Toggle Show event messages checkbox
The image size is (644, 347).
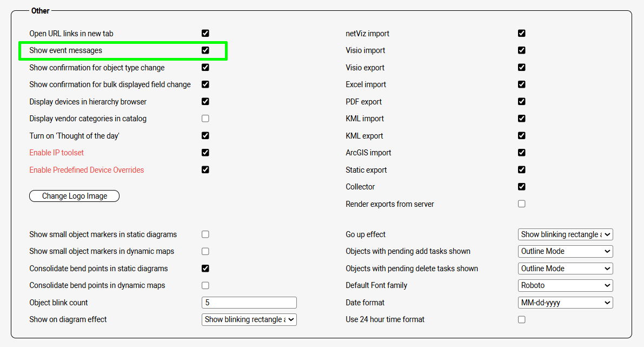click(205, 50)
